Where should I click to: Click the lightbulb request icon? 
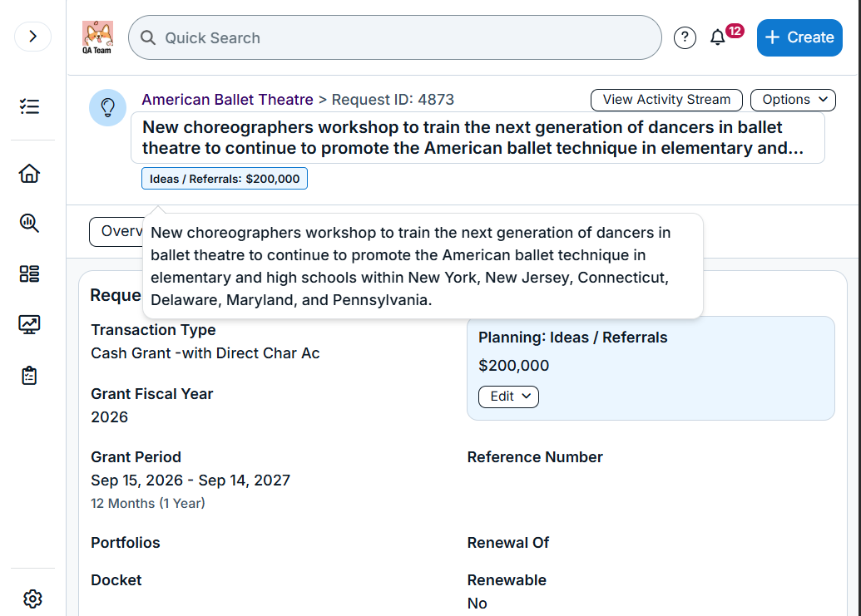pos(107,107)
